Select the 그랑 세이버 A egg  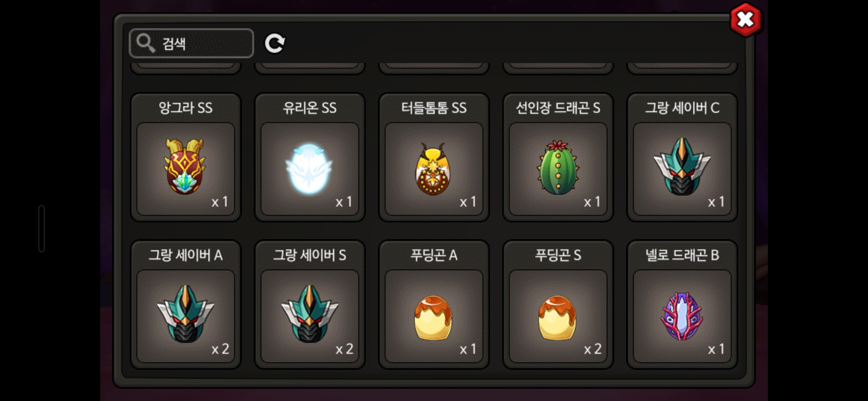[x=185, y=304]
